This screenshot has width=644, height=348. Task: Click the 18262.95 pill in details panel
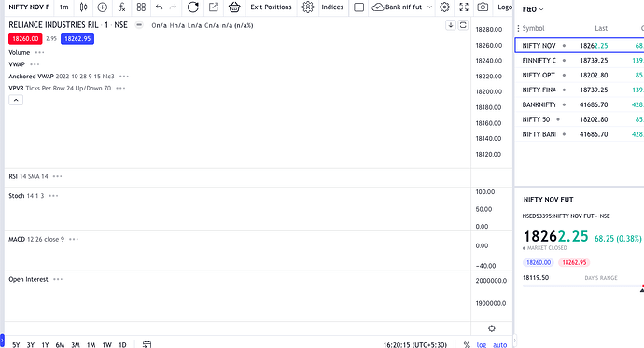tap(574, 263)
